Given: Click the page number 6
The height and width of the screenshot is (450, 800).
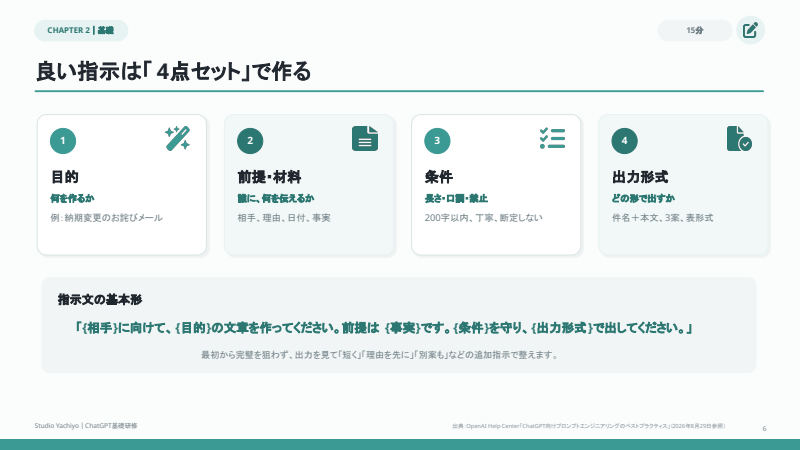Looking at the screenshot, I should coord(764,429).
